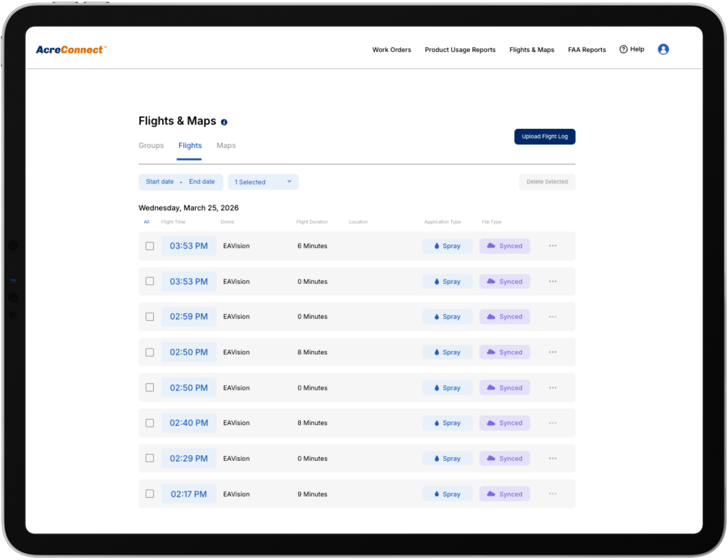This screenshot has height=560, width=728.
Task: Open the End date picker field
Action: click(202, 181)
